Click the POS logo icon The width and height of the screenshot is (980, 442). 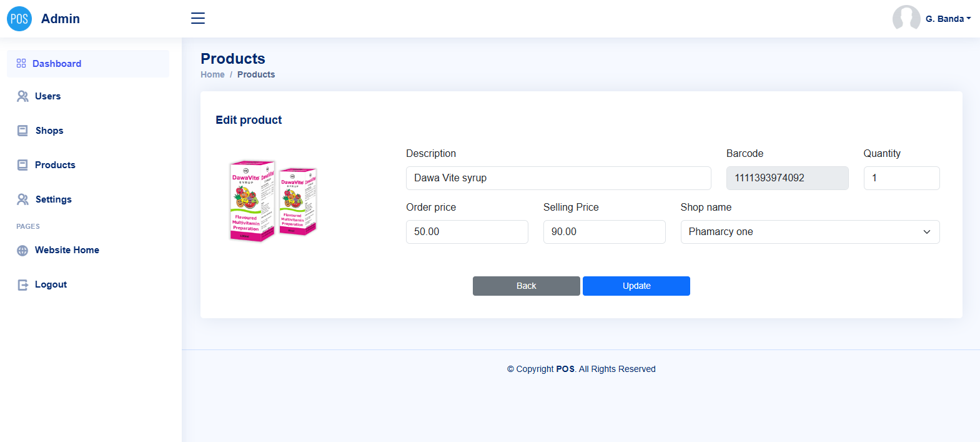point(19,19)
